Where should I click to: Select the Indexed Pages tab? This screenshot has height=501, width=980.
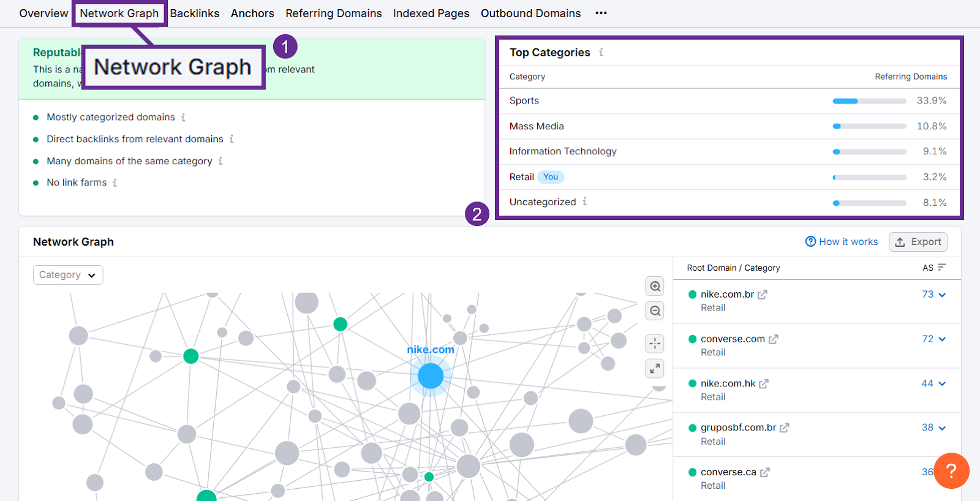pos(431,13)
